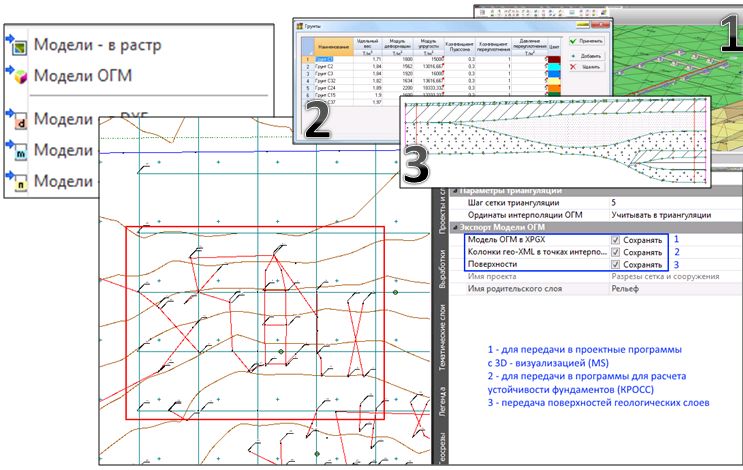Toggle Сохранять checkbox for Поверхности
The width and height of the screenshot is (743, 470).
point(615,265)
